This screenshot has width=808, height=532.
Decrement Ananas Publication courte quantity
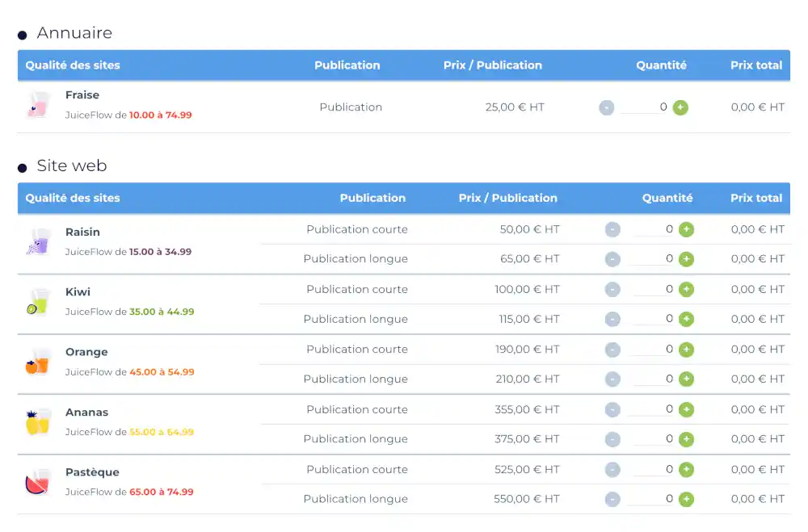pos(612,410)
